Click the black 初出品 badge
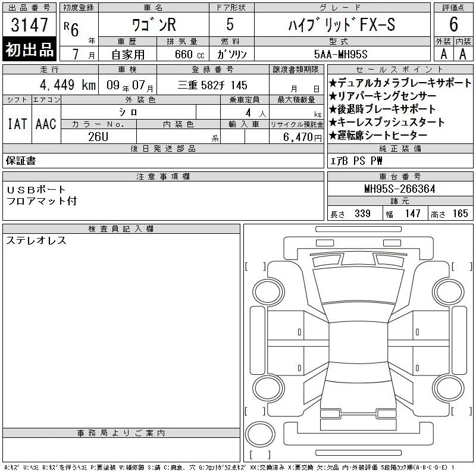Viewport: 476px width, 476px height. pyautogui.click(x=29, y=49)
